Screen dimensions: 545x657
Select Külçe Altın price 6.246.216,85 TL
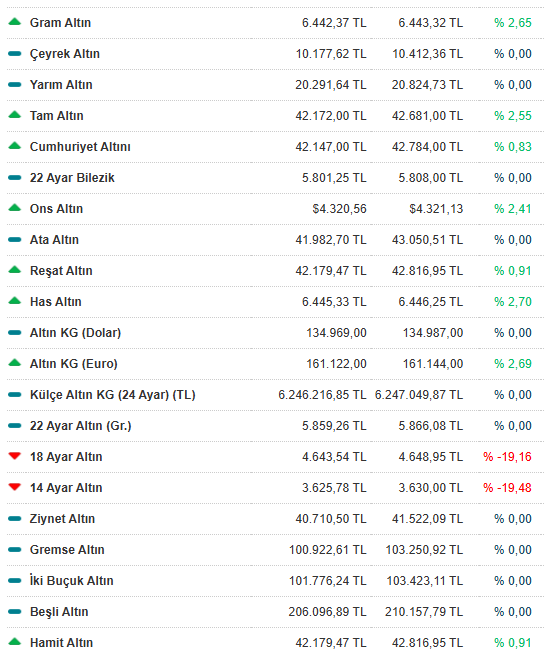point(323,395)
